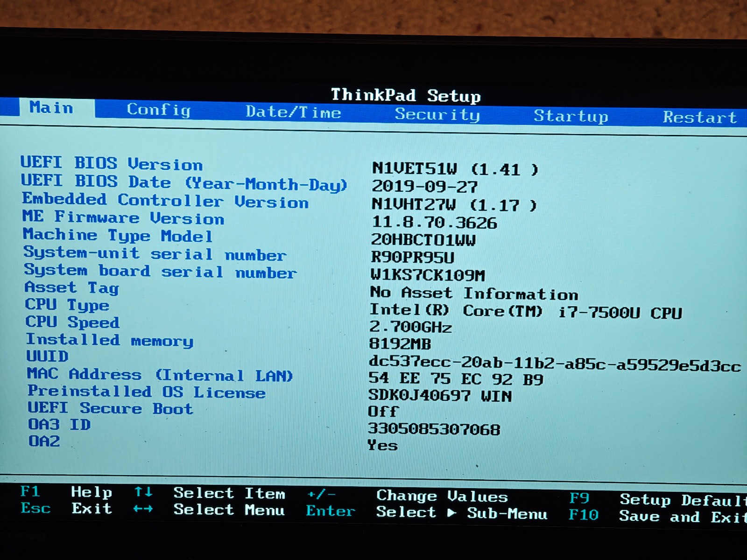
Task: Go to the Security tab
Action: (437, 114)
